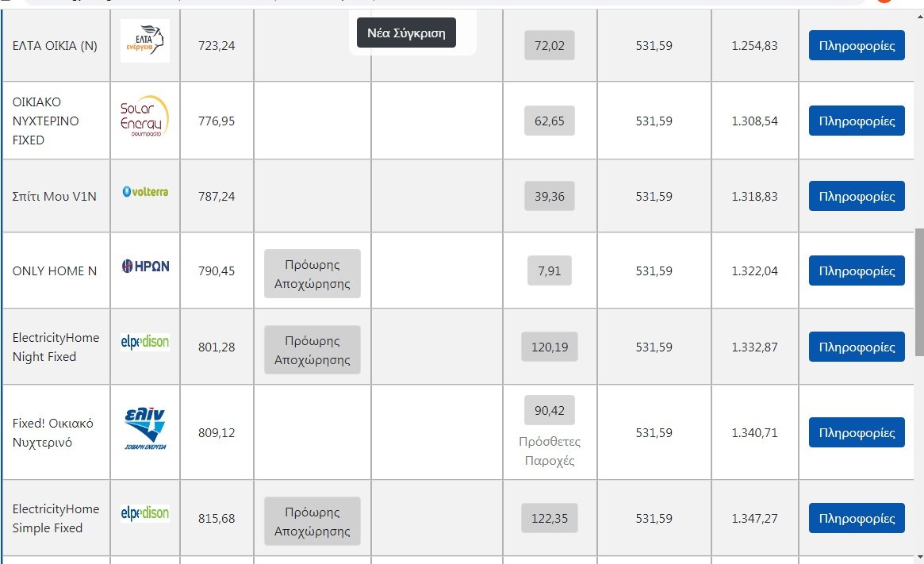
Task: Open Πληροφορίες for ΟΙΚΙΑΚΟ ΝΥΧΤΕΡΙΝΟ FIXED
Action: pyautogui.click(x=857, y=121)
